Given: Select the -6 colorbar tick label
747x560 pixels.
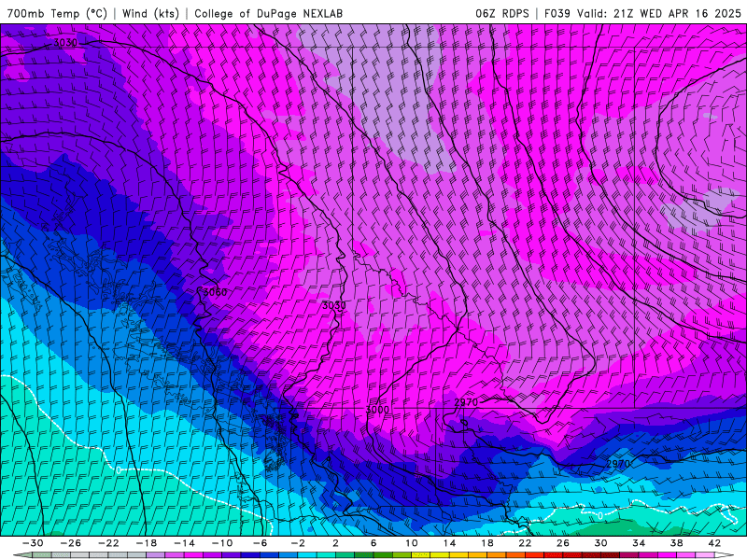Looking at the screenshot, I should click(261, 543).
